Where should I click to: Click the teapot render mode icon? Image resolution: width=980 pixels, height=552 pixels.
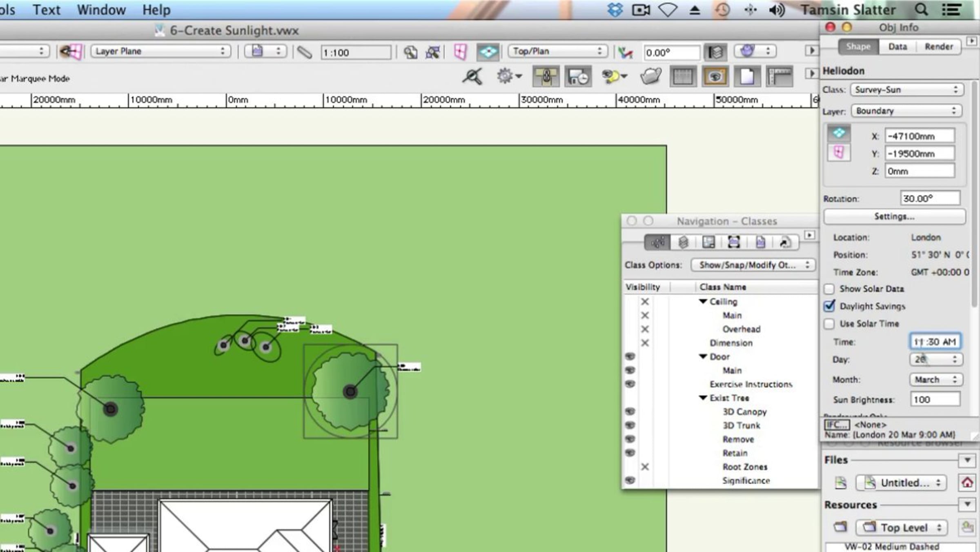coord(650,76)
